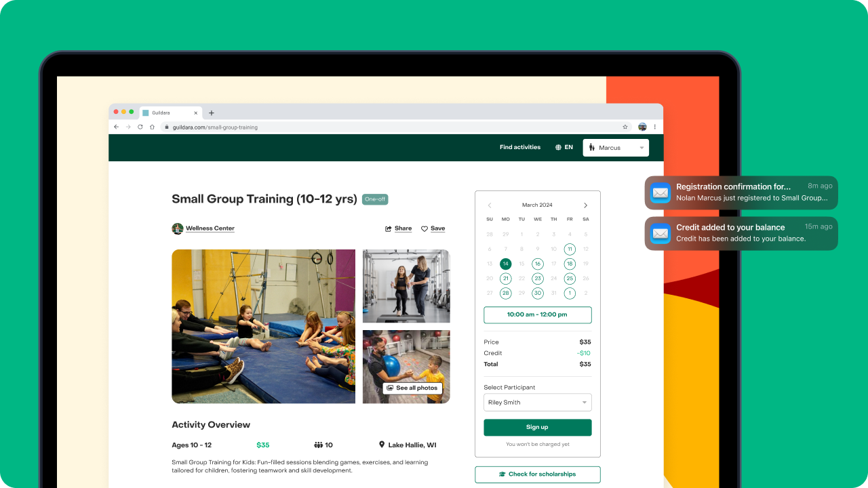Viewport: 868px width, 488px height.
Task: Select date 18 in calendar
Action: click(570, 264)
